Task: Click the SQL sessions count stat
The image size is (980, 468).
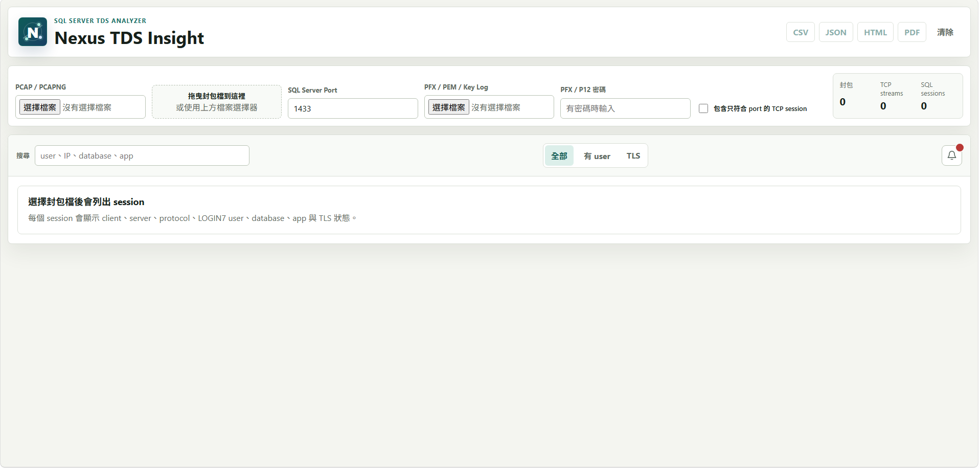Action: point(933,96)
